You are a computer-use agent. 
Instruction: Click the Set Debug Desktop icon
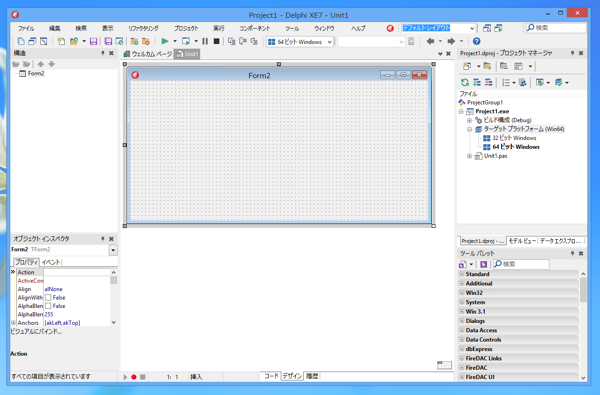(498, 28)
